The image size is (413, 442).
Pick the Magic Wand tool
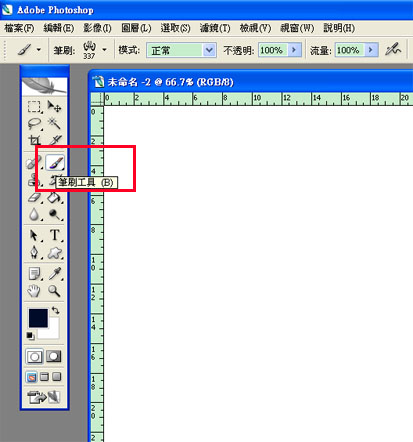click(x=54, y=123)
